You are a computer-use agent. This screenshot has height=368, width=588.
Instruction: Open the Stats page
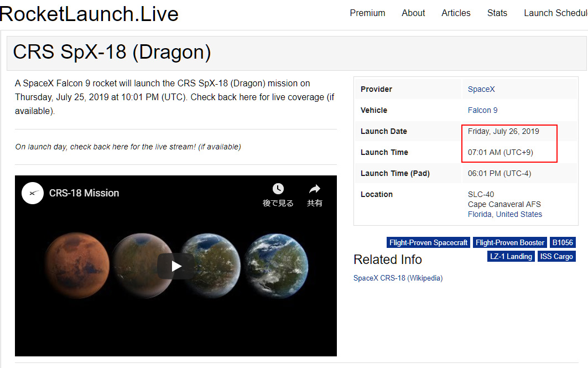pos(497,13)
